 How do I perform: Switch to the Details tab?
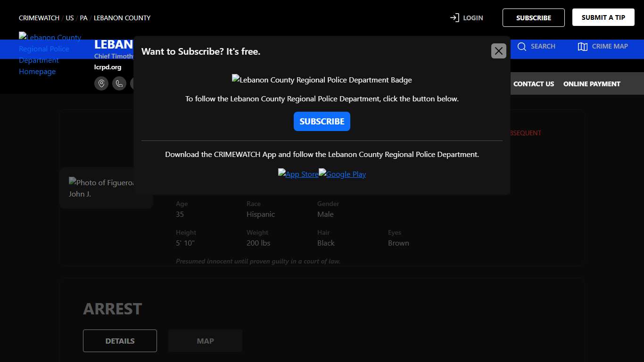[120, 341]
